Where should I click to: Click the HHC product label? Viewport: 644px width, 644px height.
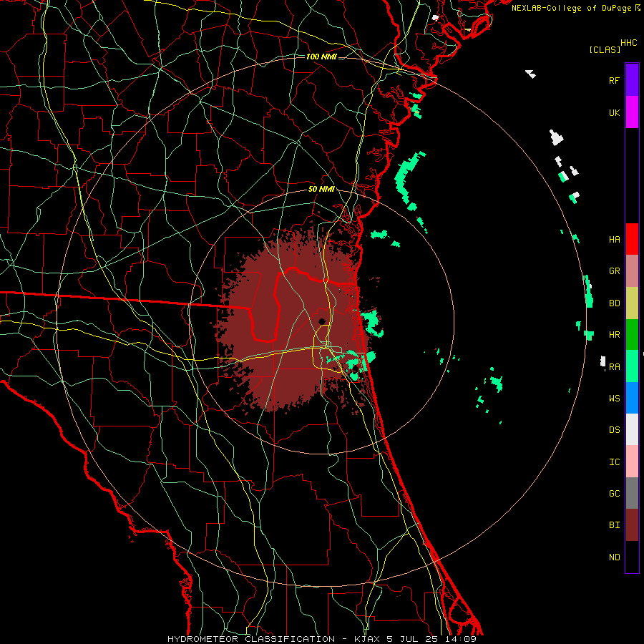point(628,43)
